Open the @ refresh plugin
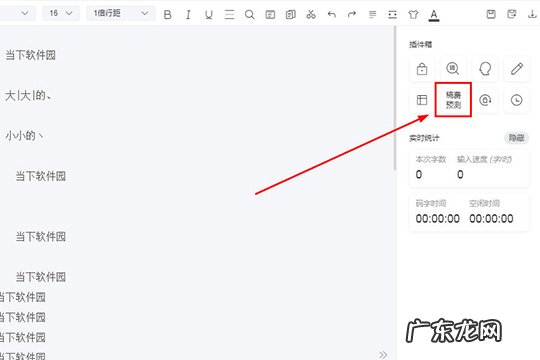 [x=485, y=100]
